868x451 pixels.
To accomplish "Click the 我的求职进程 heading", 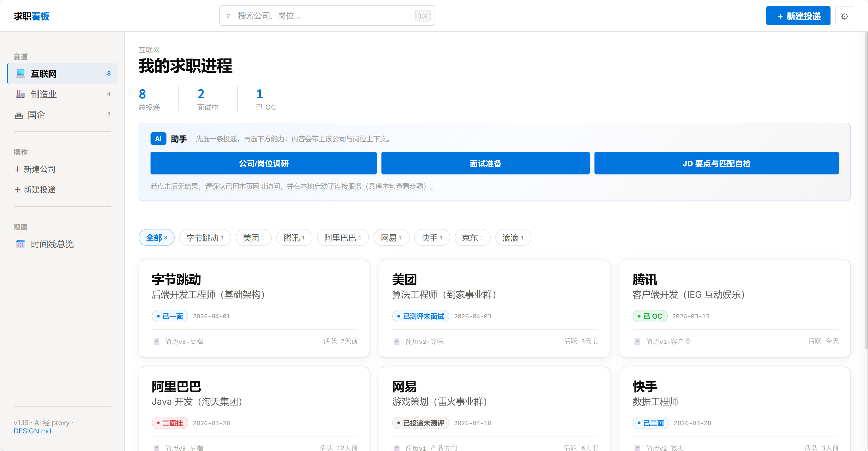I will click(186, 66).
